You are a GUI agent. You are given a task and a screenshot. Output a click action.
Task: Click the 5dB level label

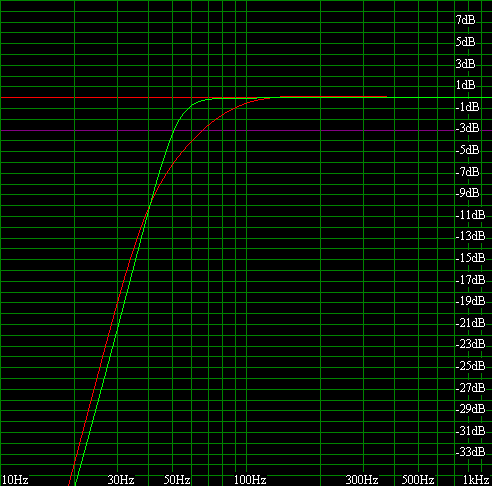(x=466, y=42)
